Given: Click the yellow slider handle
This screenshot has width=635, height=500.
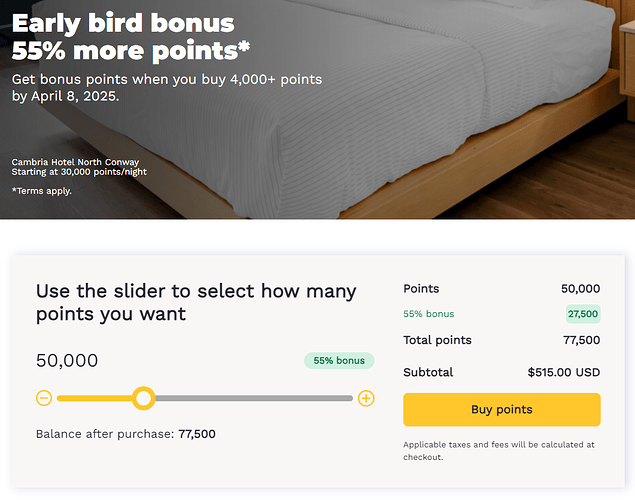Looking at the screenshot, I should point(144,398).
